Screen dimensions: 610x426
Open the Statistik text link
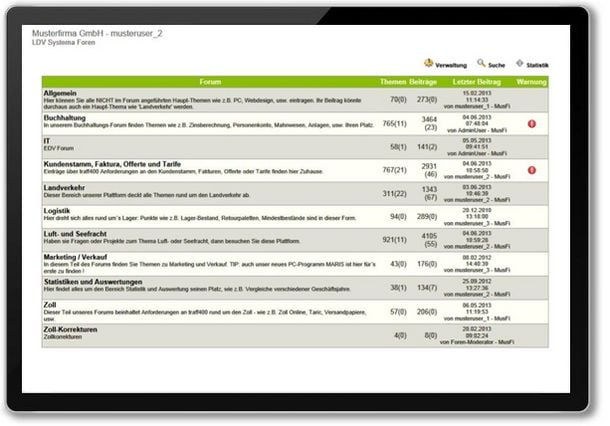click(538, 63)
